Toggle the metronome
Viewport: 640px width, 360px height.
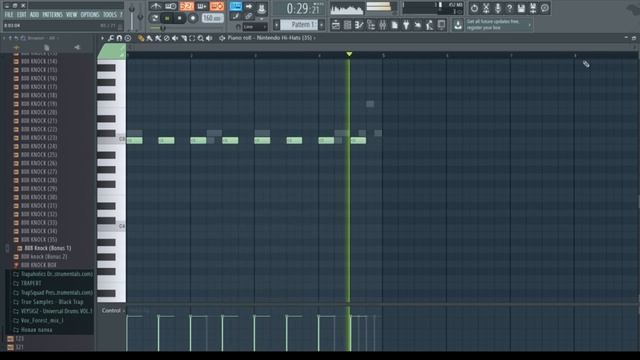click(156, 6)
